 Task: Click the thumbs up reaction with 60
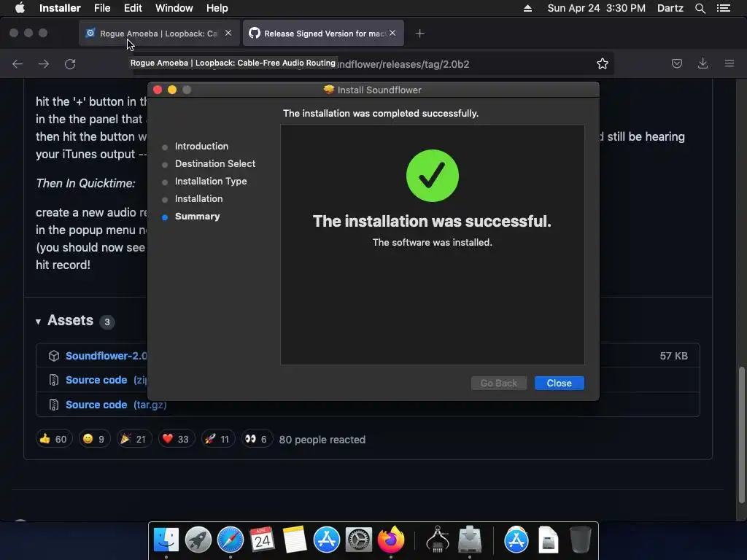(x=54, y=439)
